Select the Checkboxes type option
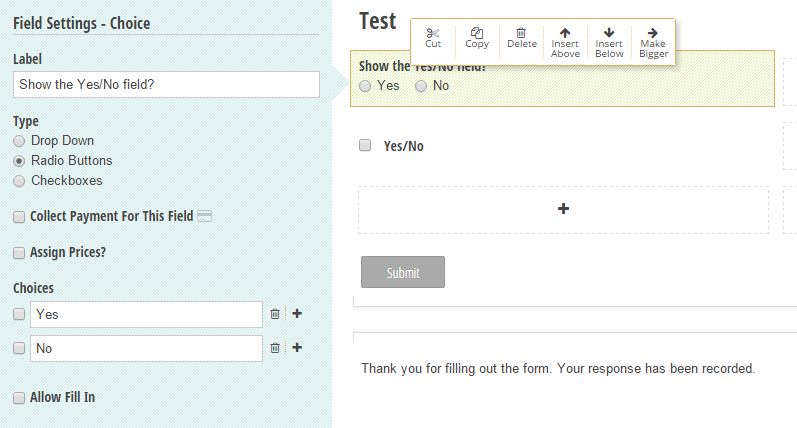Image resolution: width=797 pixels, height=428 pixels. click(x=19, y=181)
